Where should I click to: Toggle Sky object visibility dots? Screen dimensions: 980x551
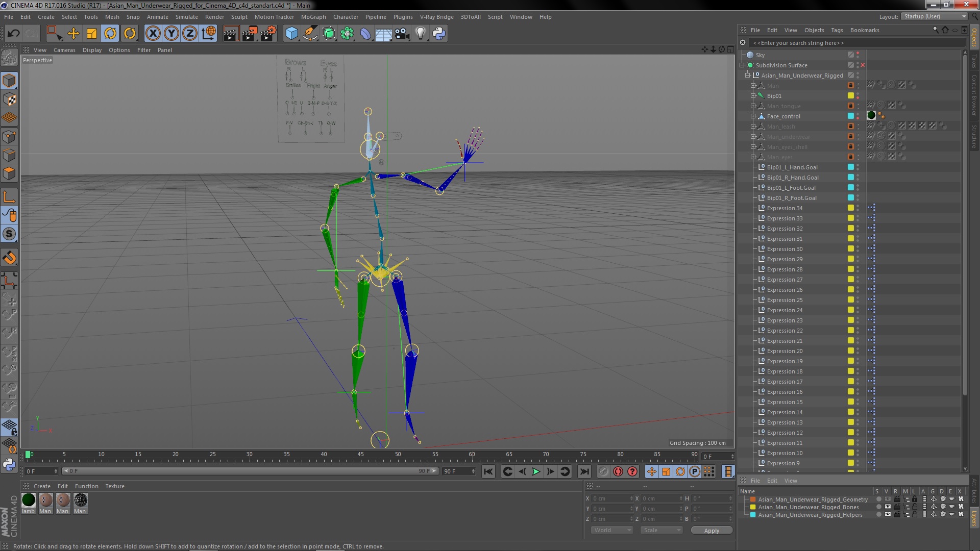858,55
